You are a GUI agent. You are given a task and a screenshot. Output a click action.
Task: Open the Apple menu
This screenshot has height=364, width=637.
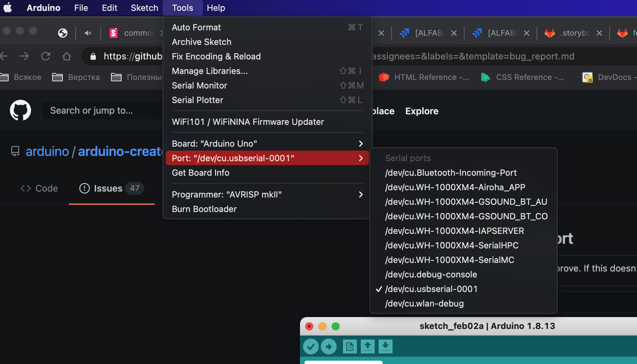[x=8, y=8]
